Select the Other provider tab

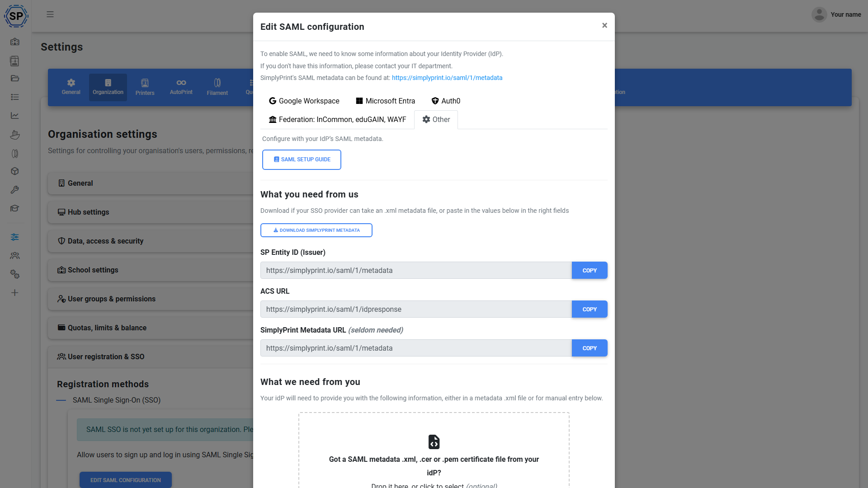coord(436,120)
